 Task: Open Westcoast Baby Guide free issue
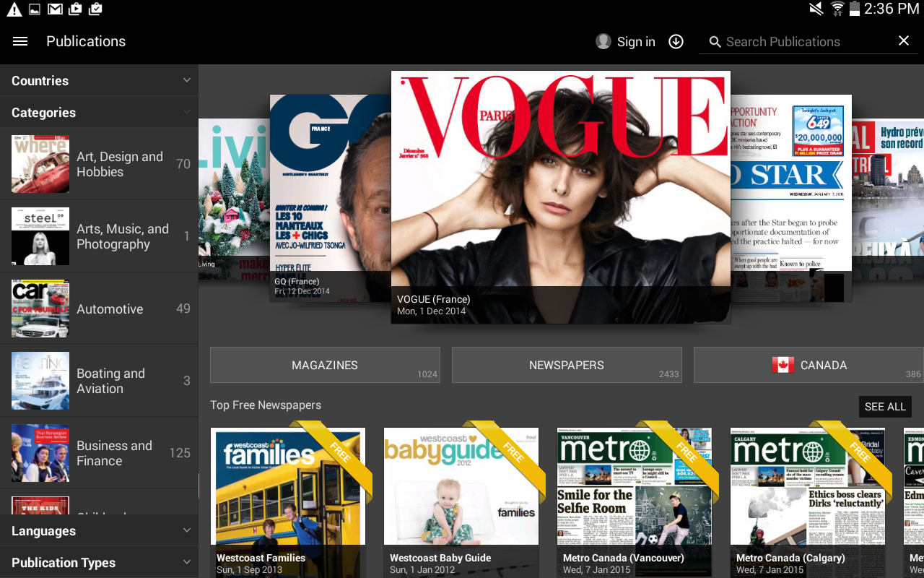[x=461, y=503]
